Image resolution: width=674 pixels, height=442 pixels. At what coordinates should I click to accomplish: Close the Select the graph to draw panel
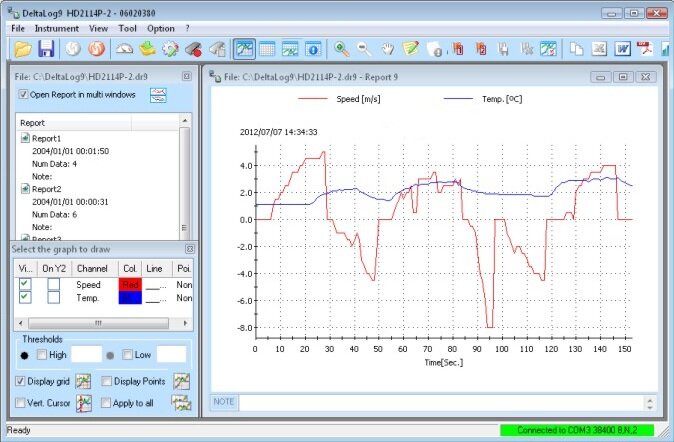(190, 249)
